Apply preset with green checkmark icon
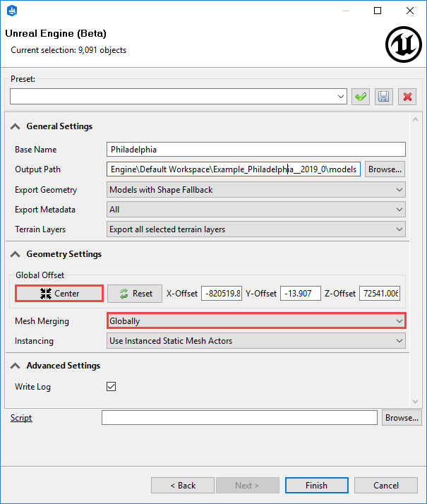 [361, 97]
